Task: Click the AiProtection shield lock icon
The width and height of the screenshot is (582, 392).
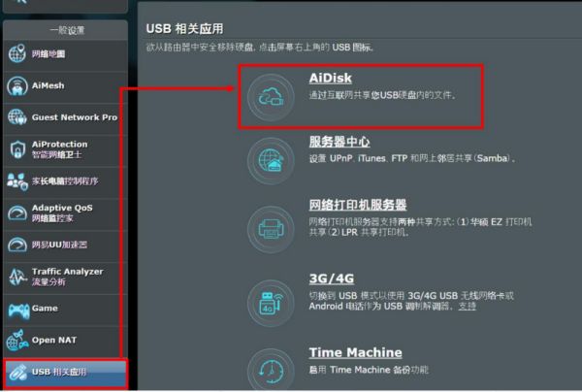Action: click(x=17, y=149)
